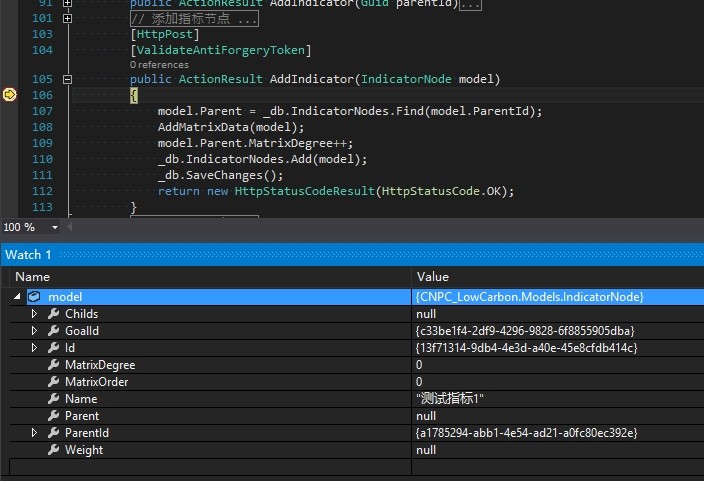Screen dimensions: 704x481
Task: Expand collapsed region at line 101
Action: coord(67,18)
